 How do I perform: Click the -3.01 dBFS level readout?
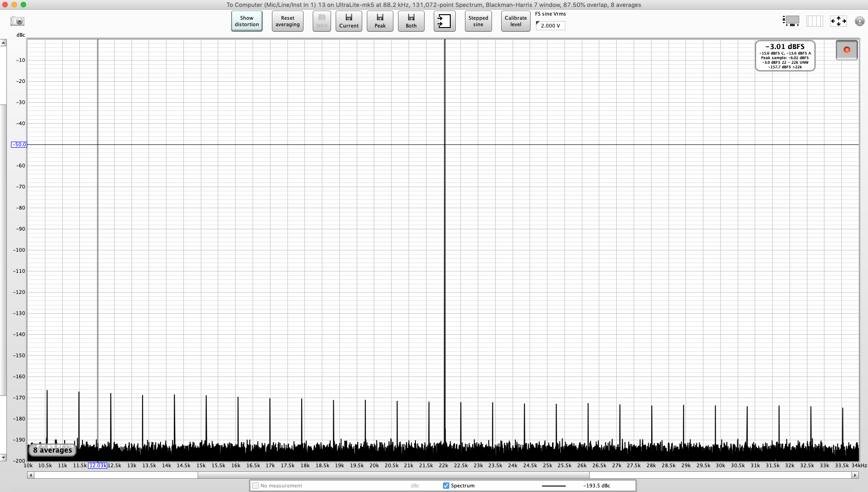[x=785, y=47]
